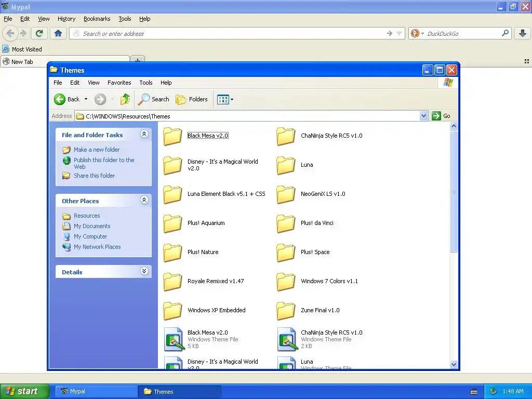The width and height of the screenshot is (532, 399).
Task: Click the Views toolbar icon
Action: [x=222, y=100]
